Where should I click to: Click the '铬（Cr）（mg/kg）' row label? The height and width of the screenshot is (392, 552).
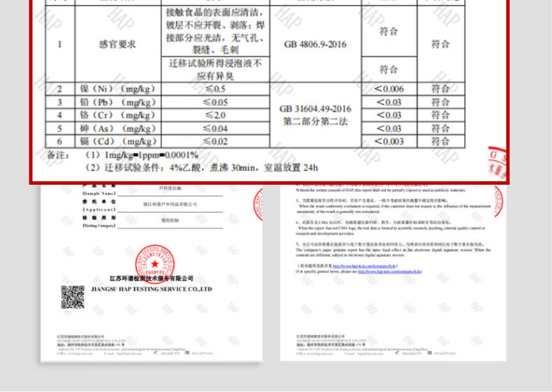click(x=117, y=115)
